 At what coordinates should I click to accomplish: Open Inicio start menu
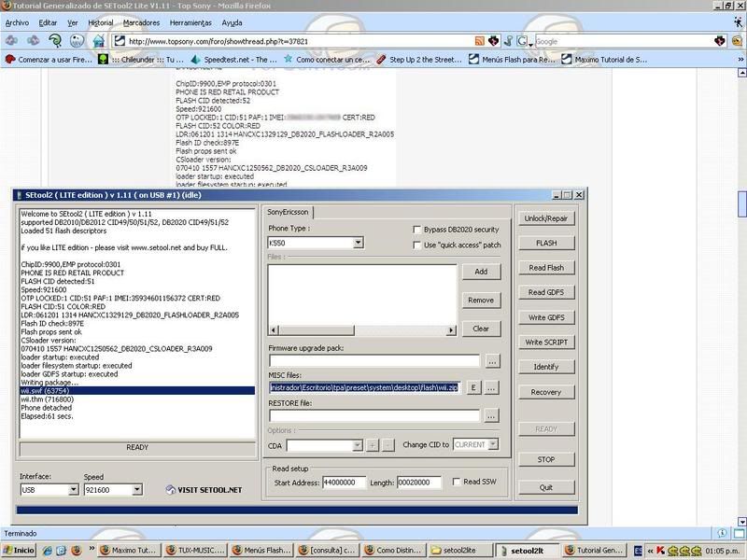point(18,551)
